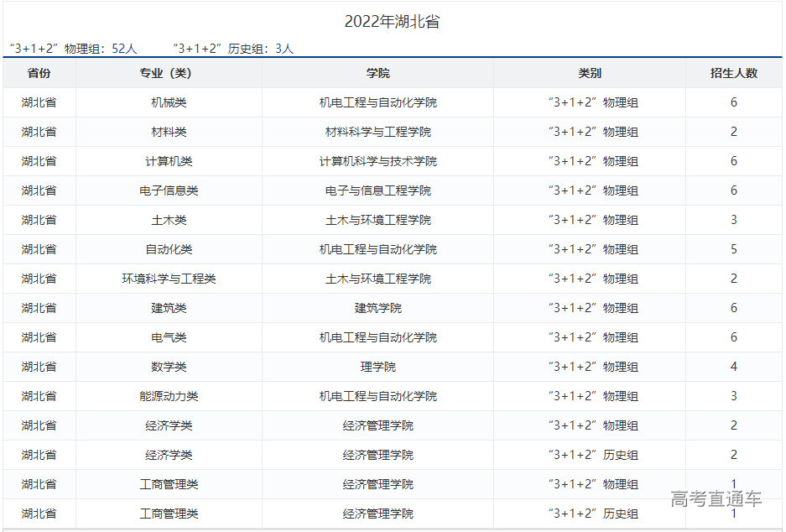Image resolution: width=786 pixels, height=532 pixels.
Task: Click the 学院 column header
Action: [377, 73]
